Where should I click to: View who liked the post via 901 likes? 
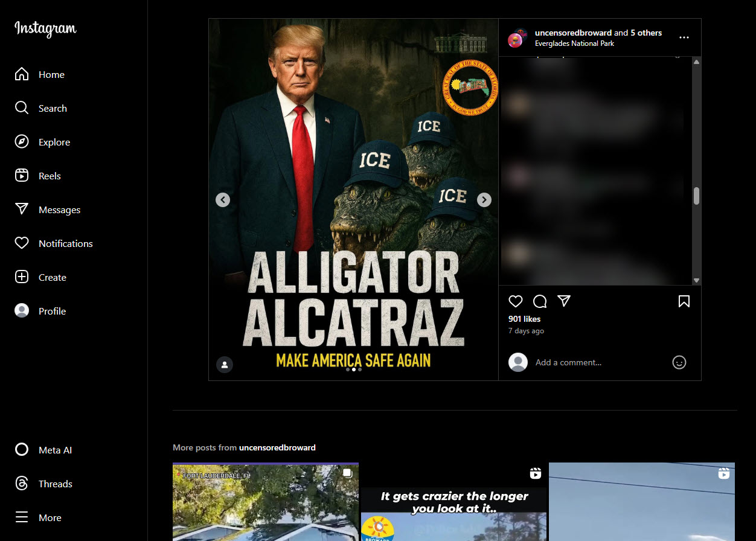pyautogui.click(x=524, y=319)
